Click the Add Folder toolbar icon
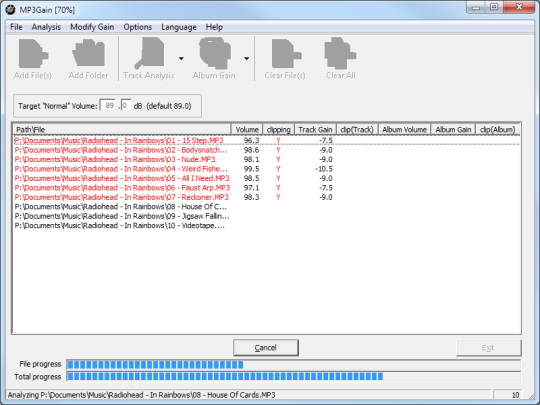540x405 pixels. click(x=88, y=53)
